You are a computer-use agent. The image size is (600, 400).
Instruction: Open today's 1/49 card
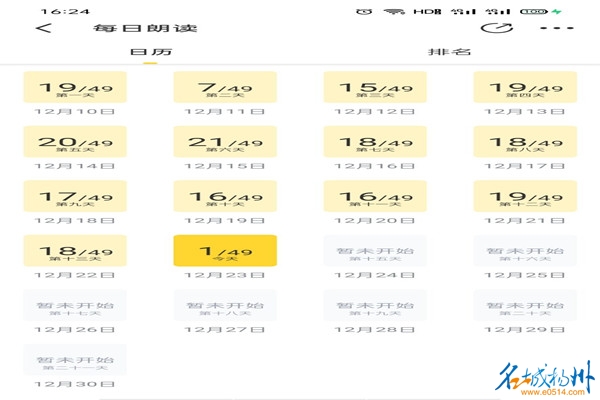(225, 251)
